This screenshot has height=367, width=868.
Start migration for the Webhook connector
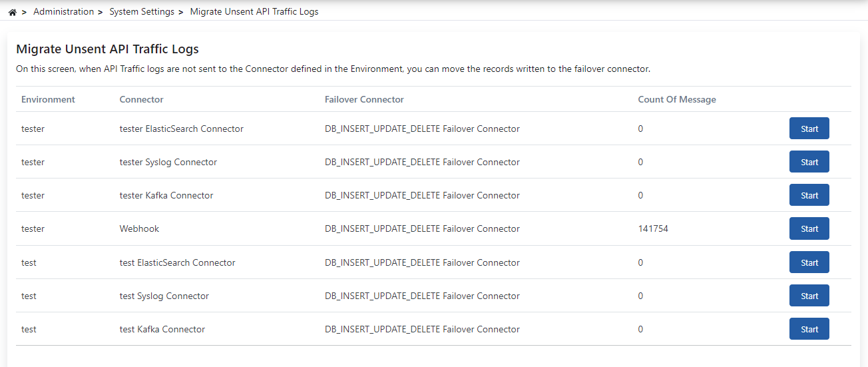tap(809, 228)
